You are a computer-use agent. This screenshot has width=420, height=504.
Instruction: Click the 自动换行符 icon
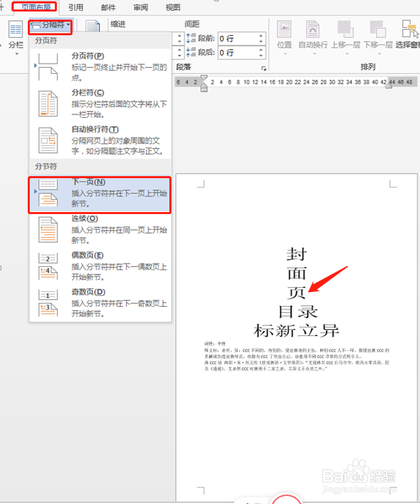coord(48,140)
